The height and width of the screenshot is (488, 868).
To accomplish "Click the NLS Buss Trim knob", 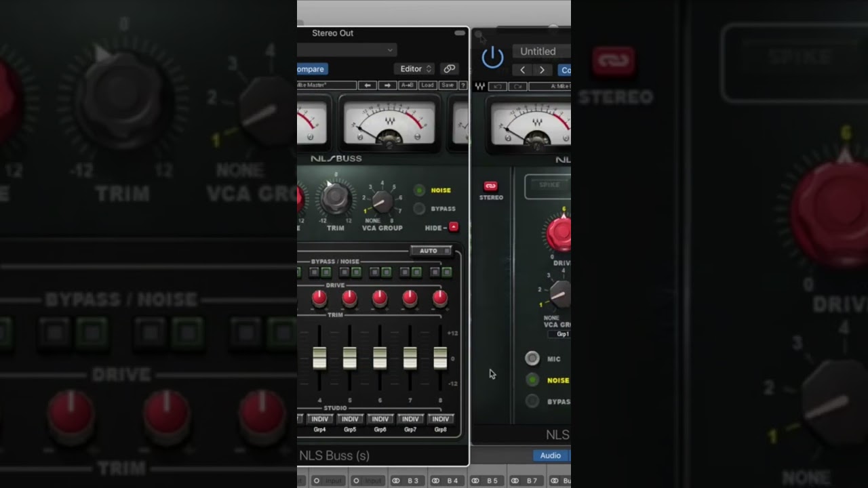I will 335,198.
